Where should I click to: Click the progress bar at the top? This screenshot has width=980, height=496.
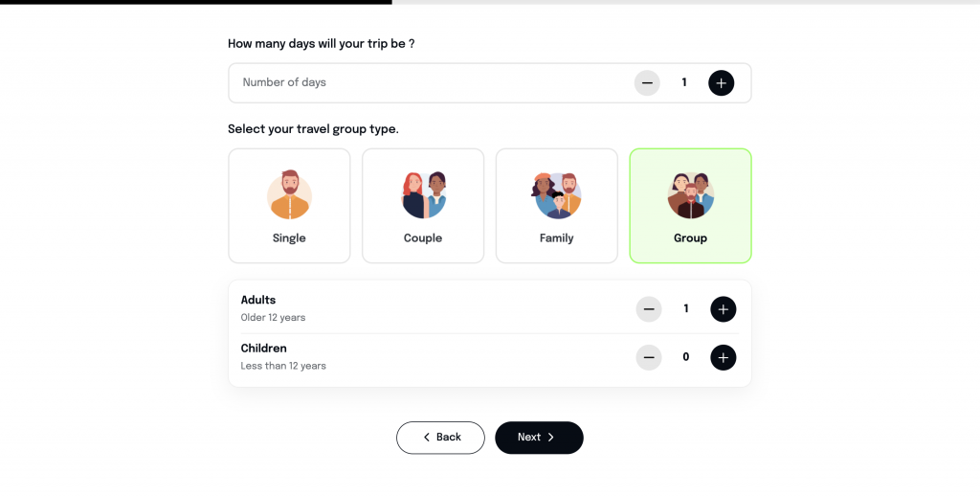tap(490, 2)
